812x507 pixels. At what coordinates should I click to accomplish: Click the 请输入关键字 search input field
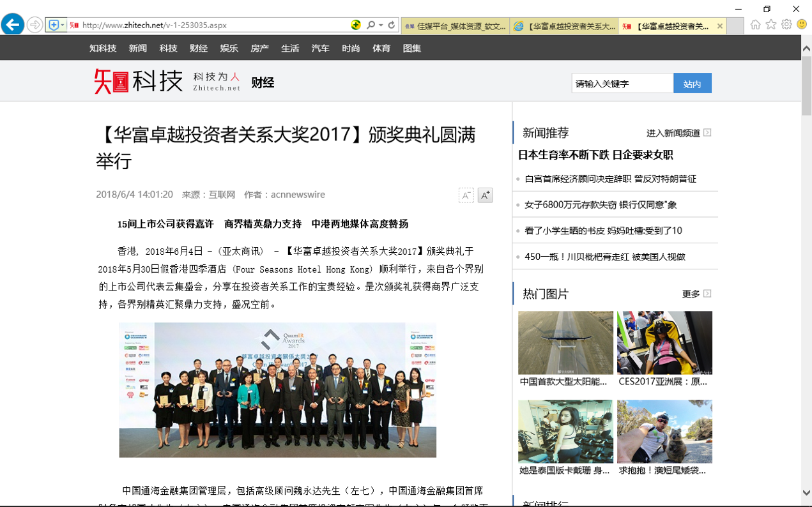pos(622,84)
